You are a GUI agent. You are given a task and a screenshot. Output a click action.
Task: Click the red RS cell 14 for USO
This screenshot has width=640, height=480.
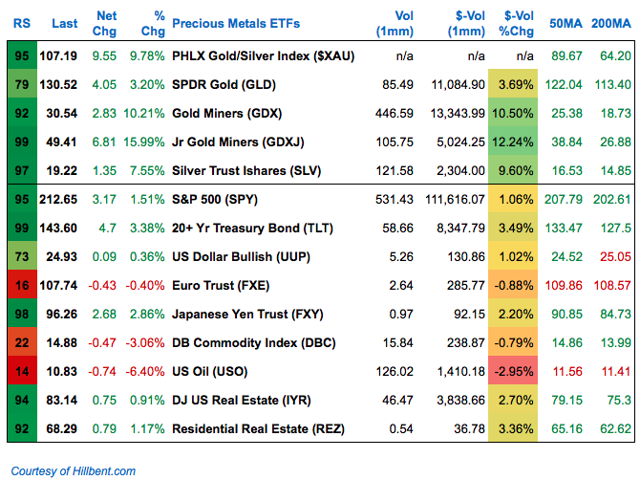[22, 371]
